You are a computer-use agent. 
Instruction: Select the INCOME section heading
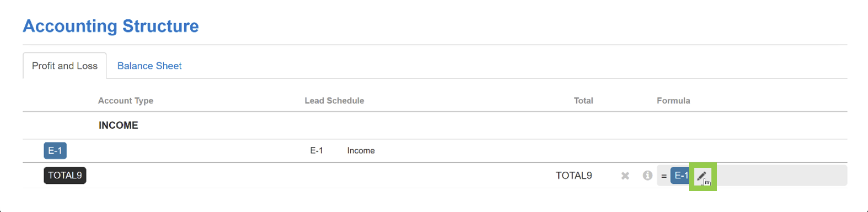click(119, 125)
